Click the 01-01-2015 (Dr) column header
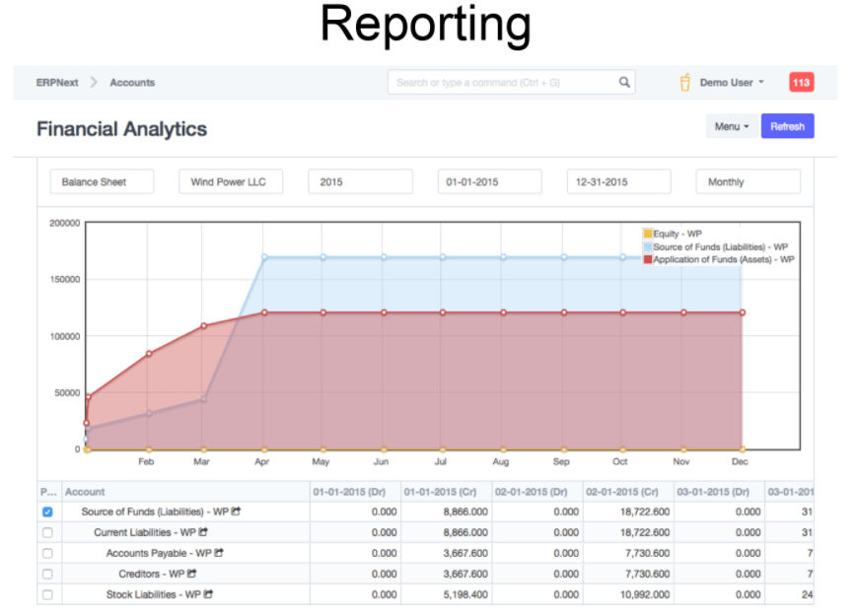Screen dimensions: 860x616 click(355, 492)
